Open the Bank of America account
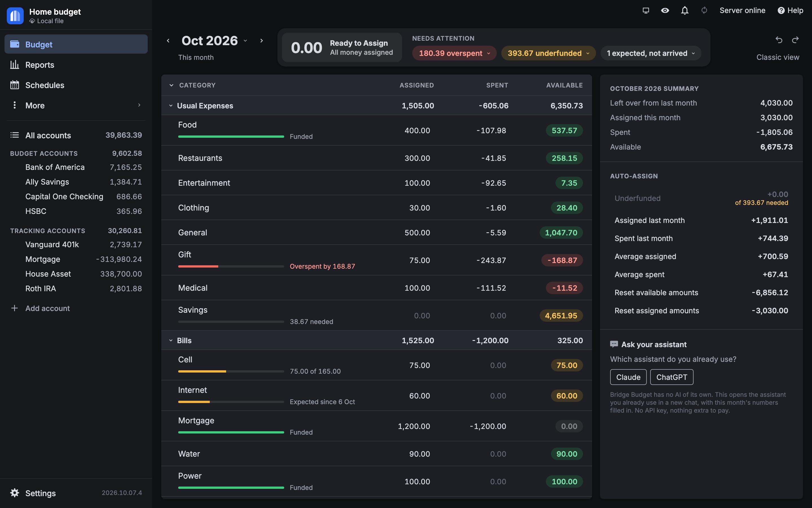Viewport: 812px width, 508px height. 76,167
